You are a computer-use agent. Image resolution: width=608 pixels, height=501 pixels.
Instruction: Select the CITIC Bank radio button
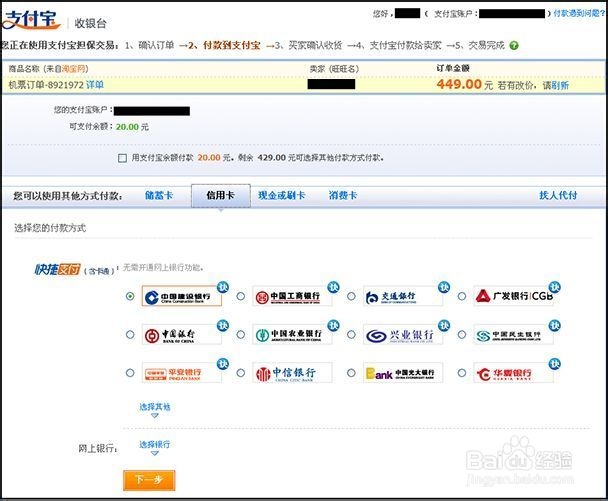tap(241, 373)
